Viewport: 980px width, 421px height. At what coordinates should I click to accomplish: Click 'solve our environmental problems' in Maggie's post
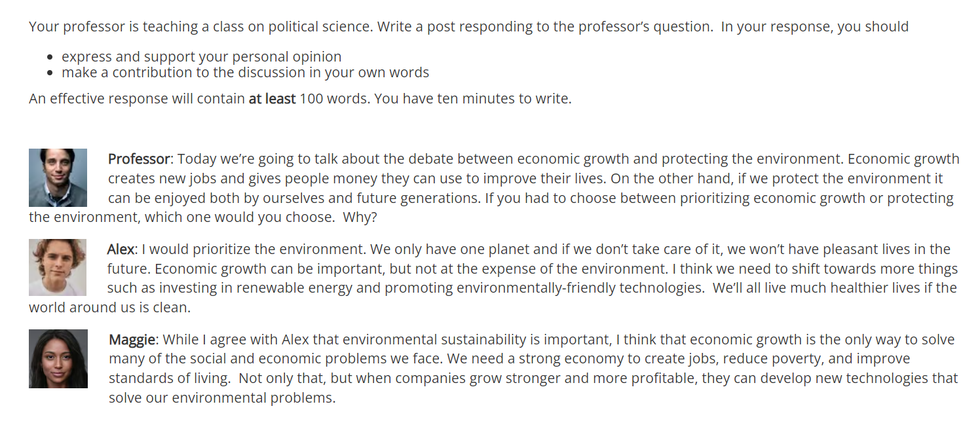pos(222,398)
